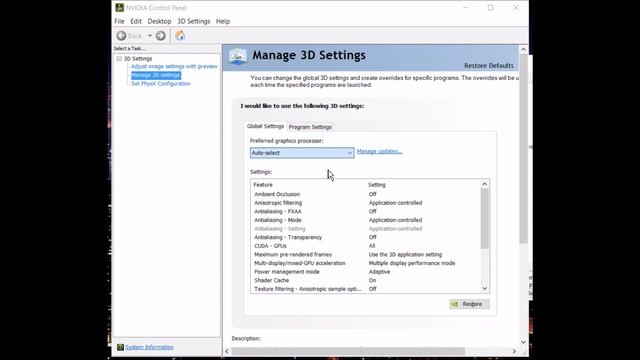
Task: Collapse the 3D Settings tree node
Action: click(x=119, y=59)
